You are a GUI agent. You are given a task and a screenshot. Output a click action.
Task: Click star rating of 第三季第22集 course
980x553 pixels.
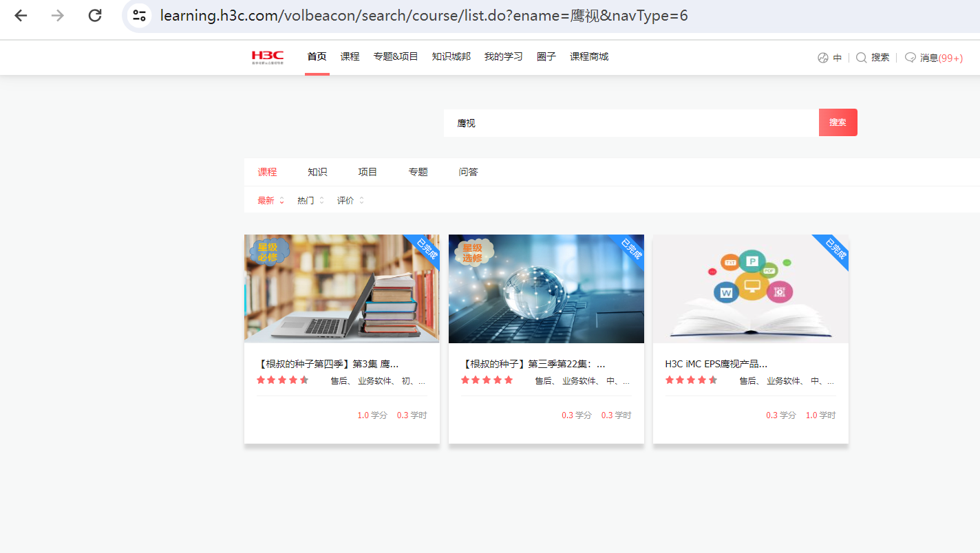tap(487, 380)
